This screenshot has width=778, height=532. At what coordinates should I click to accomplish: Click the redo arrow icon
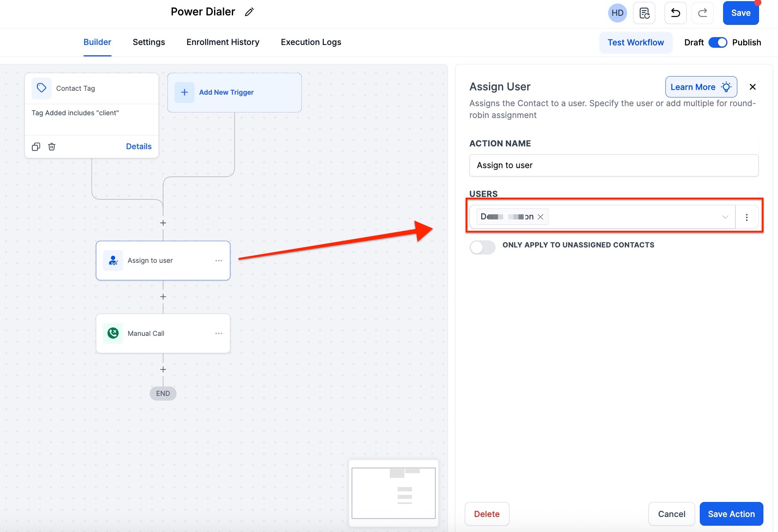[702, 13]
